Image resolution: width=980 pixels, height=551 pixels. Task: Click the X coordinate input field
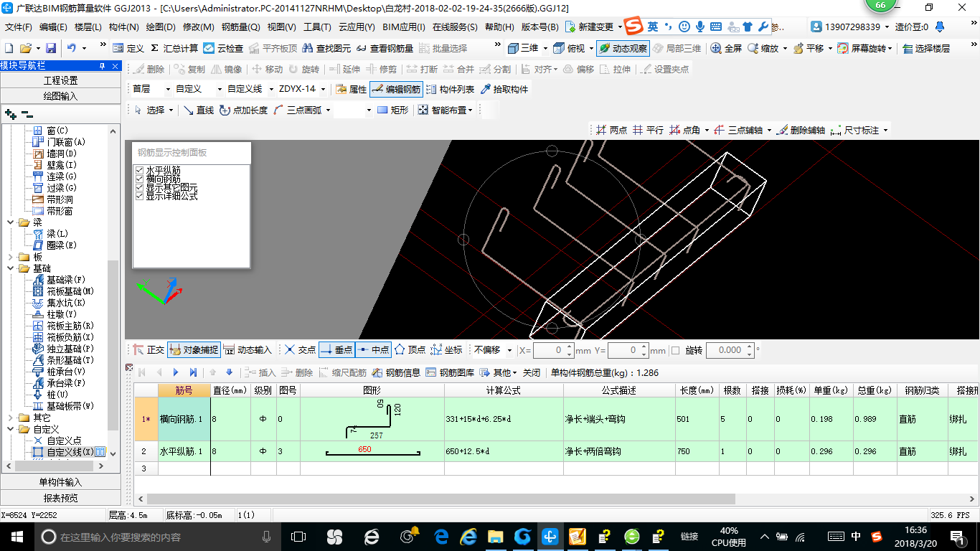pos(554,350)
